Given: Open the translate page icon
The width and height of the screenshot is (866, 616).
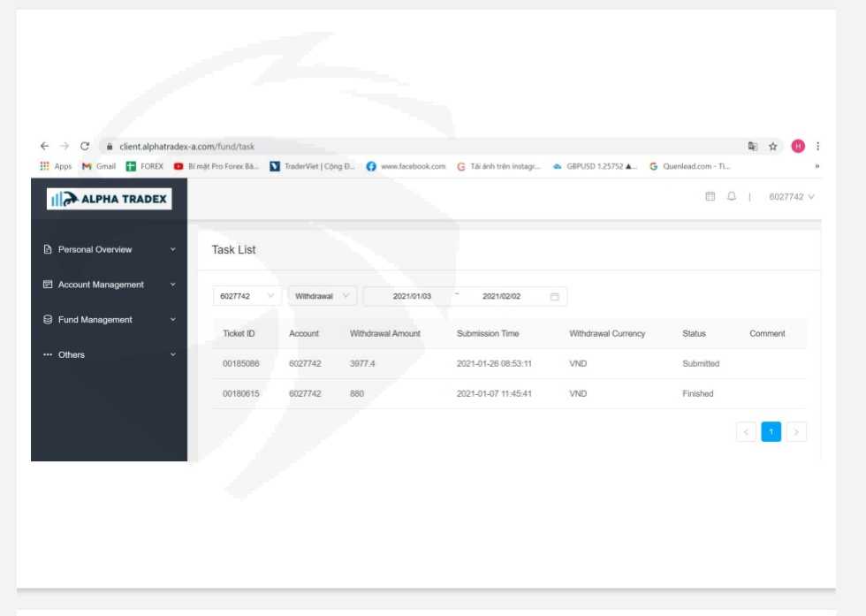Looking at the screenshot, I should tap(752, 147).
